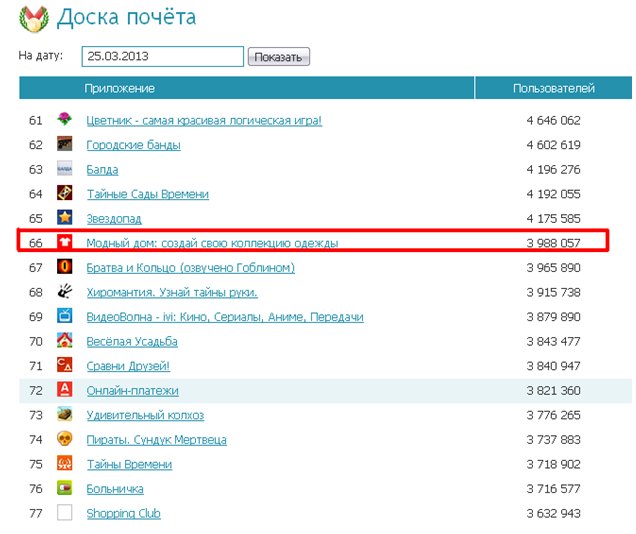
Task: Open Братва и Кольцо (озвучено Гоблином) link
Action: tap(191, 268)
